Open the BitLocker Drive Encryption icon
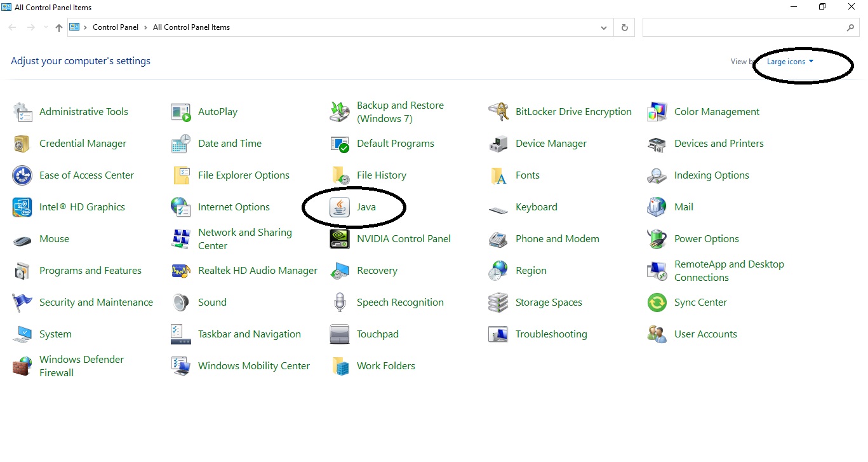Screen dimensions: 868x462 tap(498, 112)
